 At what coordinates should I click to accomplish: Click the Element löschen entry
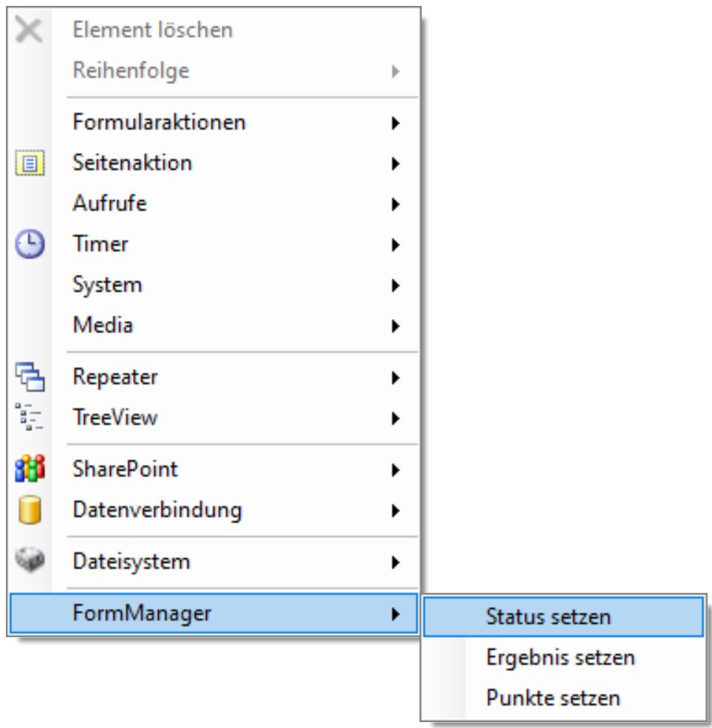pos(152,31)
